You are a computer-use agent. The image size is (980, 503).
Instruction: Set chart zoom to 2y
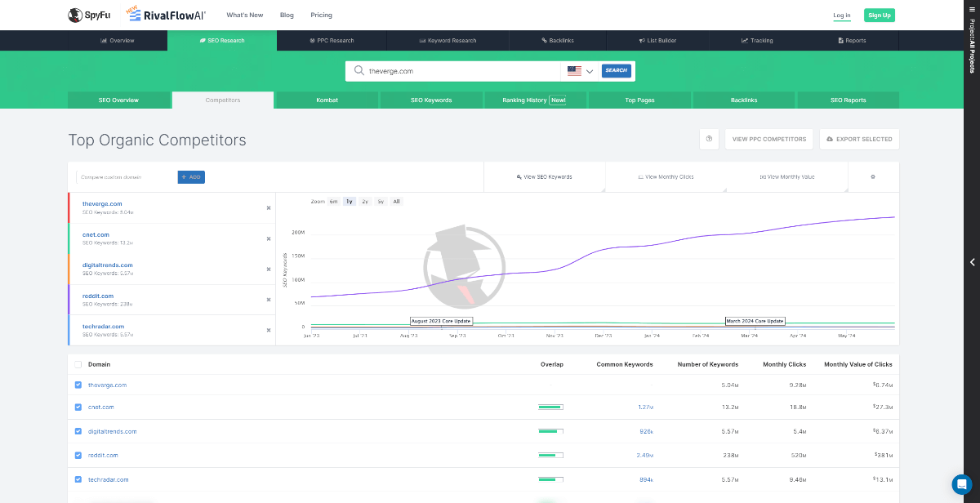[365, 201]
